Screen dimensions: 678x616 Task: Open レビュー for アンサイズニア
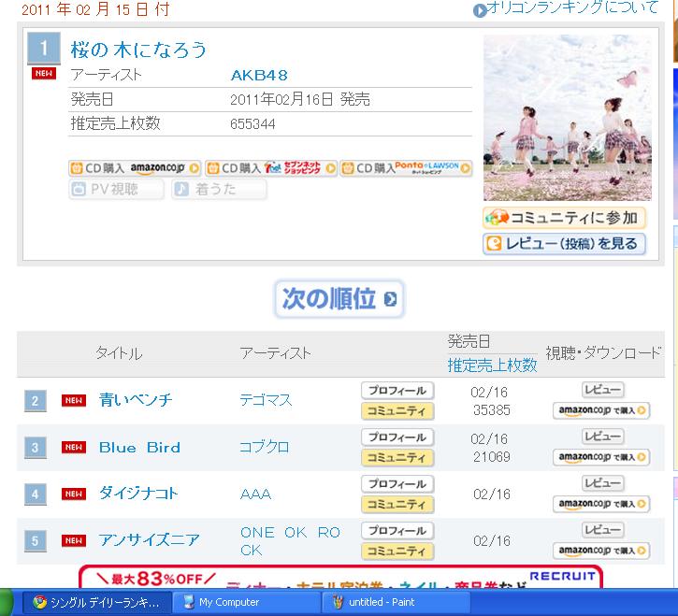(x=603, y=530)
